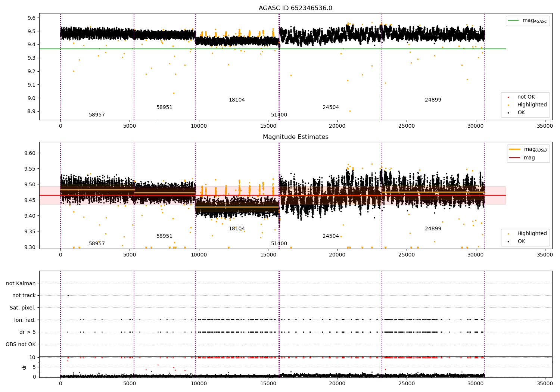Click the 9.6 tick on top plot y-axis
560x392 pixels.
click(x=31, y=18)
